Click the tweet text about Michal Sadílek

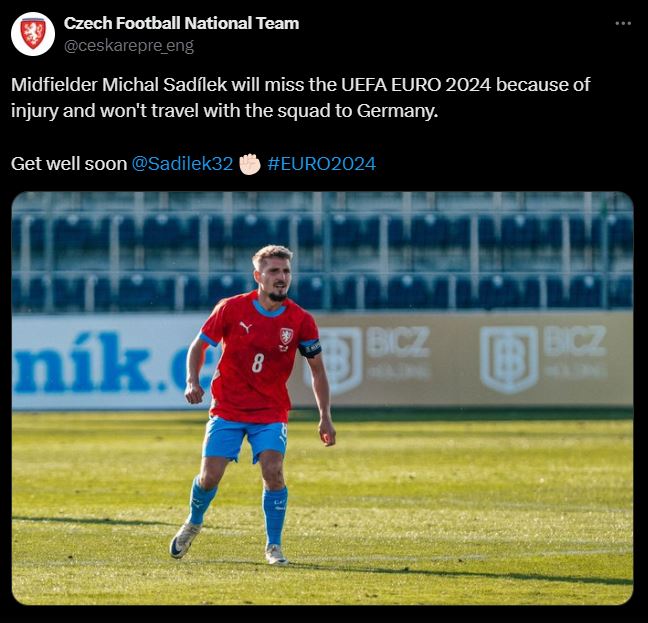[x=300, y=97]
